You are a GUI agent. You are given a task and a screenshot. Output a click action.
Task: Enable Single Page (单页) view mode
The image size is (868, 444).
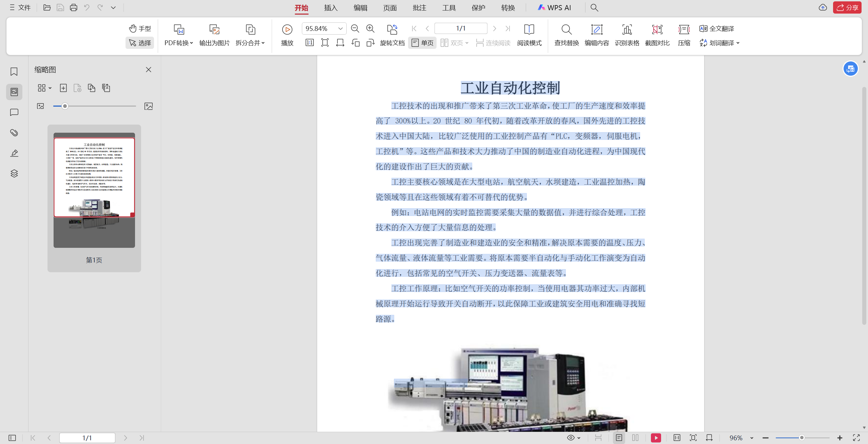click(422, 43)
